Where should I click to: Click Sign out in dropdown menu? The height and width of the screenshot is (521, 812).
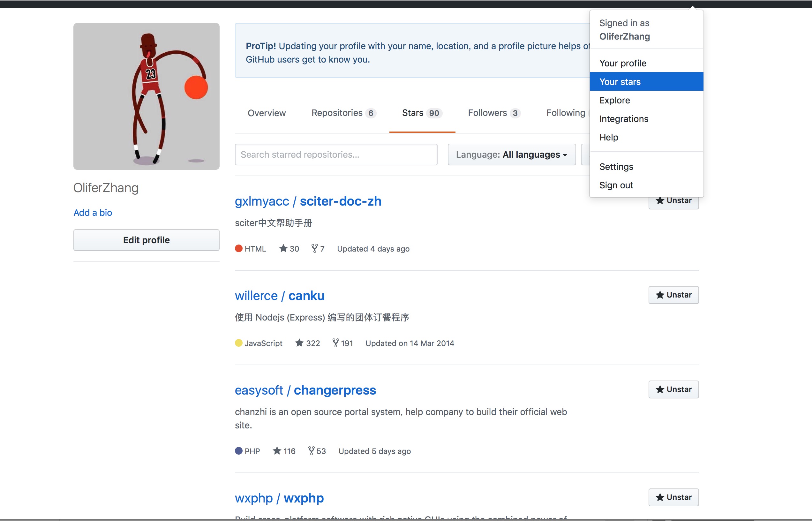[616, 185]
